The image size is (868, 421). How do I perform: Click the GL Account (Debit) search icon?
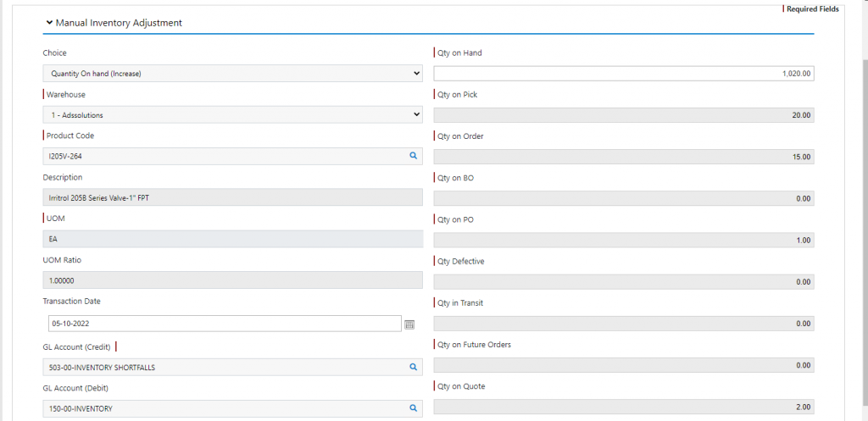pos(413,408)
